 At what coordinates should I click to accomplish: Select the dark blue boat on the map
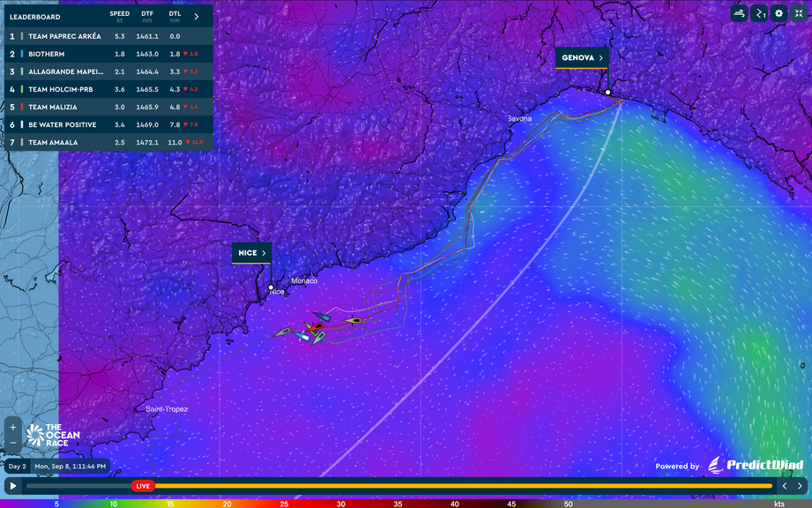[322, 316]
